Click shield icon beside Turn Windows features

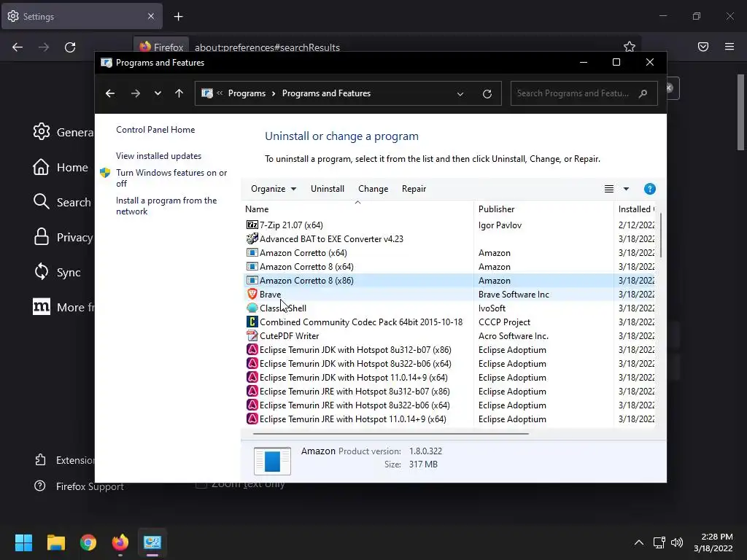105,172
